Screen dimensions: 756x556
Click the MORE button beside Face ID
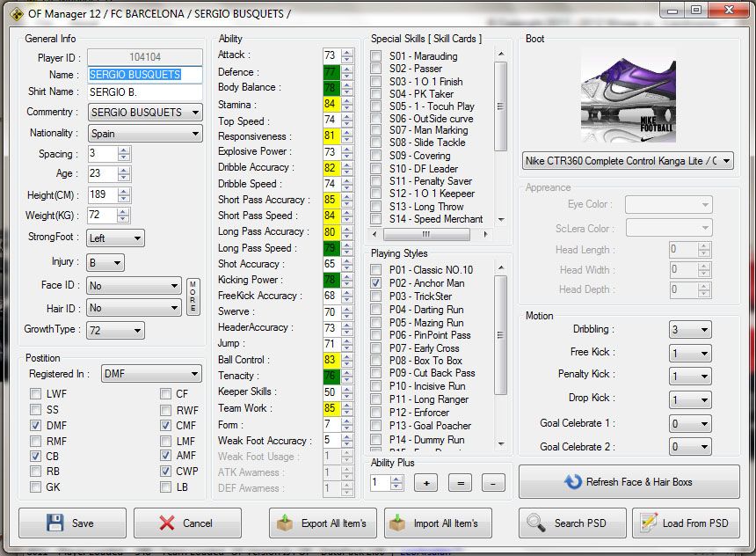tap(193, 297)
